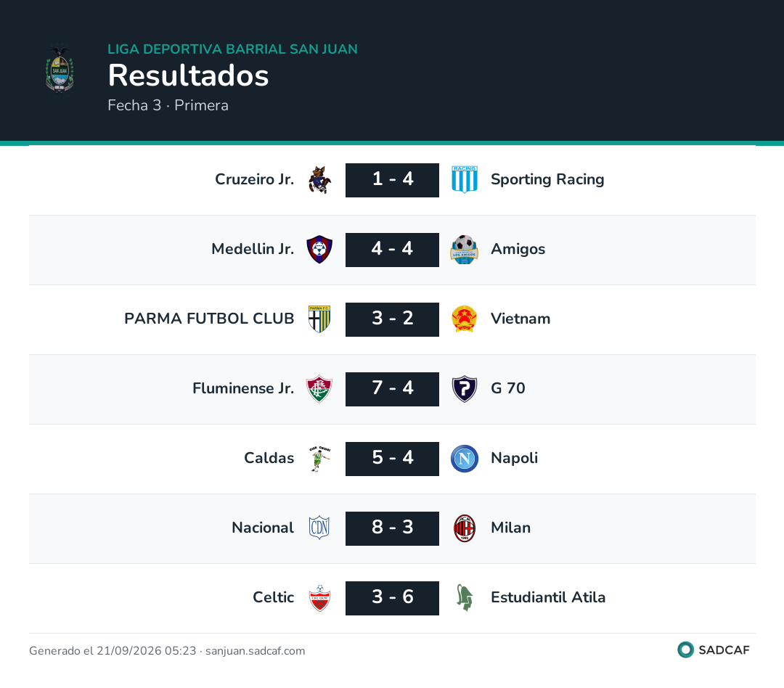
Task: Click the G 70 question mark shield
Action: pyautogui.click(x=465, y=389)
